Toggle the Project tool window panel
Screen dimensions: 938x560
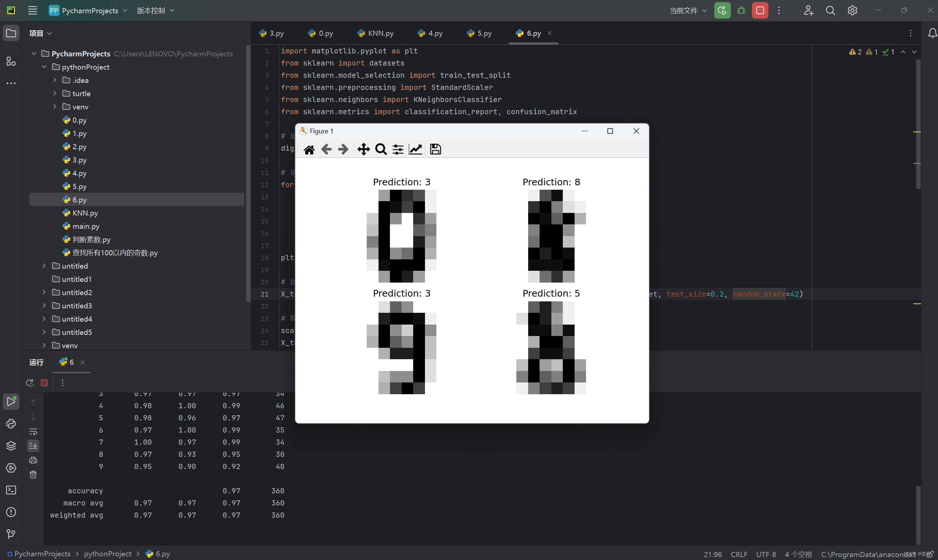pyautogui.click(x=11, y=32)
